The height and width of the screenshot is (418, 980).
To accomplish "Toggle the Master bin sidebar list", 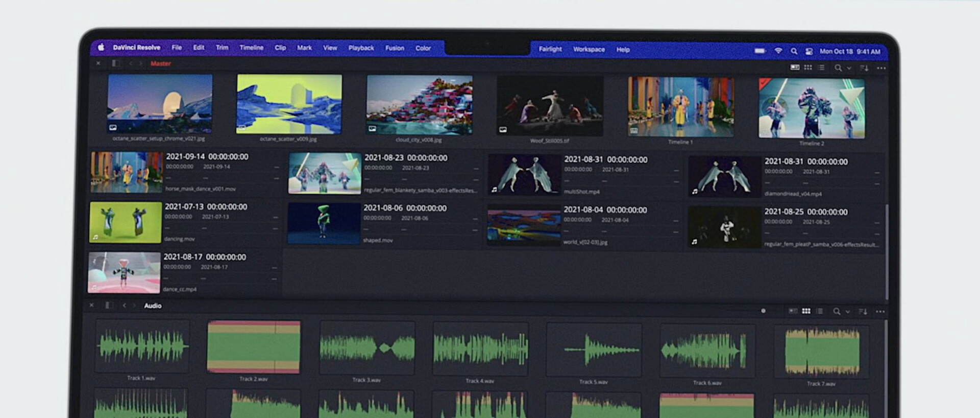I will (x=116, y=63).
